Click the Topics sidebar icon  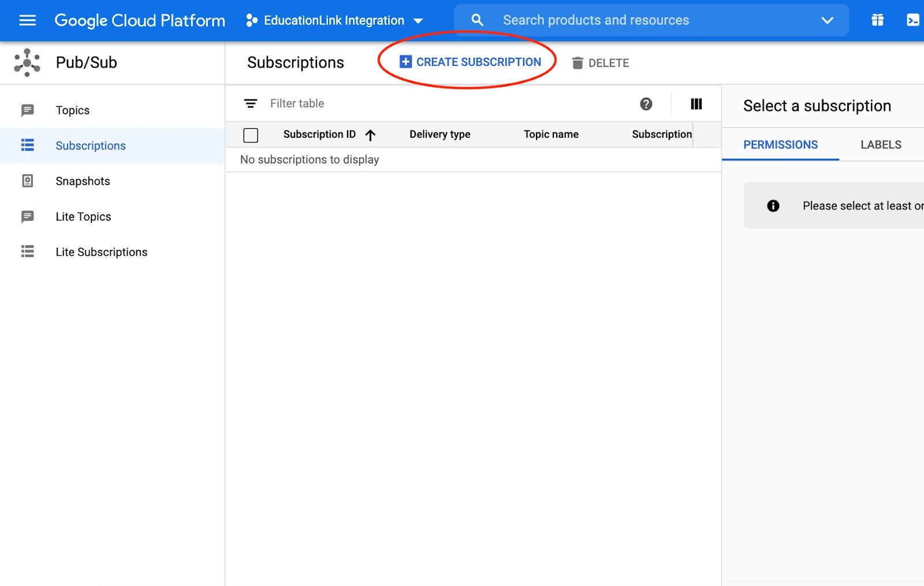(x=27, y=110)
